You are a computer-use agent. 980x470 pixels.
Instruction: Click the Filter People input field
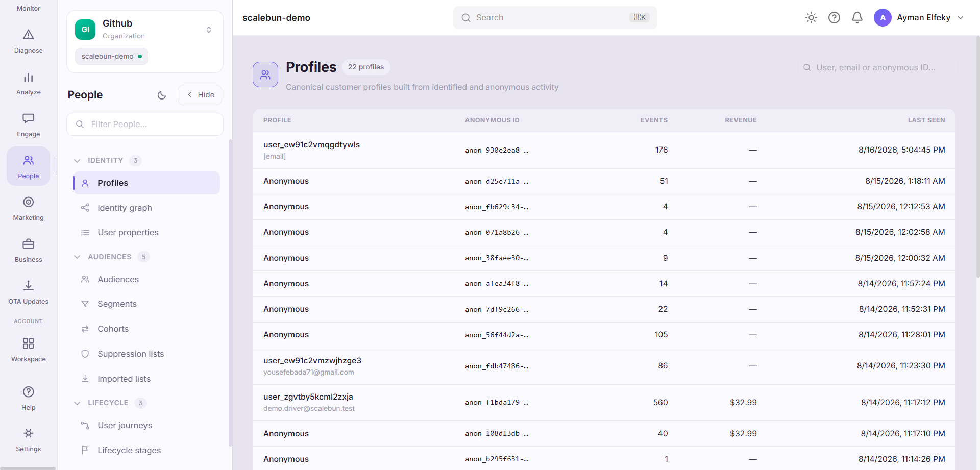click(145, 124)
